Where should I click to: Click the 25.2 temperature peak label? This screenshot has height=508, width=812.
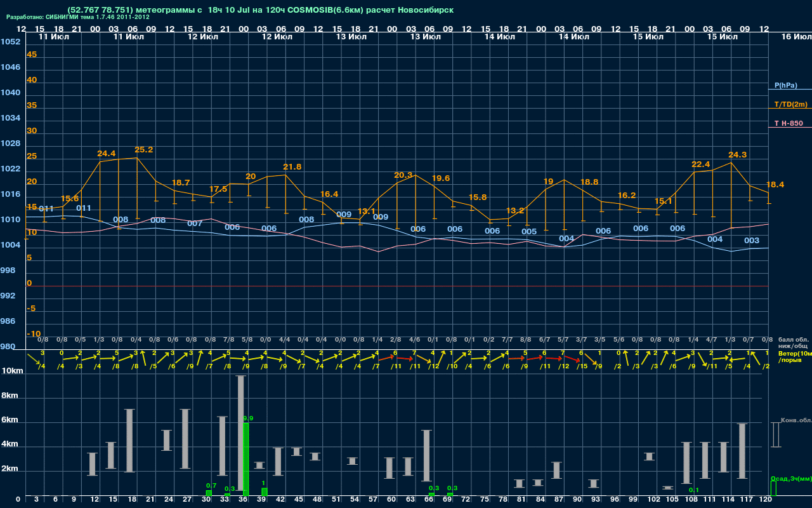(x=143, y=150)
